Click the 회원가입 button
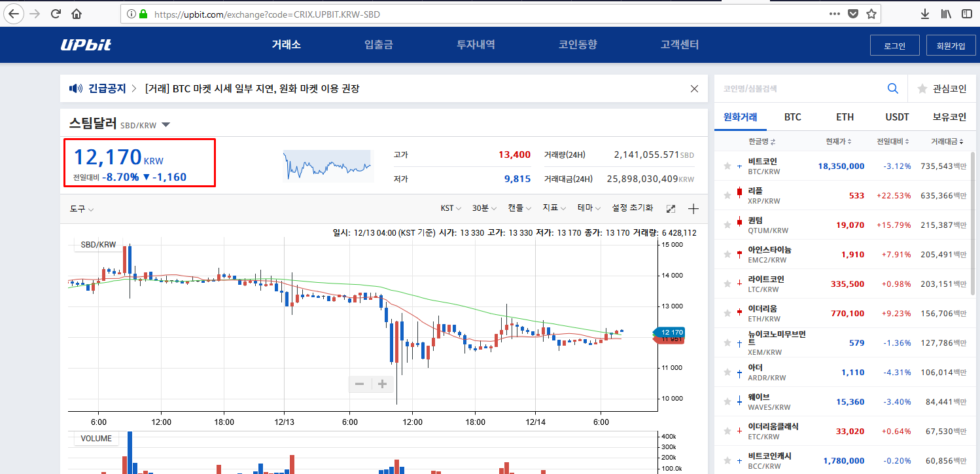The height and width of the screenshot is (474, 980). point(951,45)
